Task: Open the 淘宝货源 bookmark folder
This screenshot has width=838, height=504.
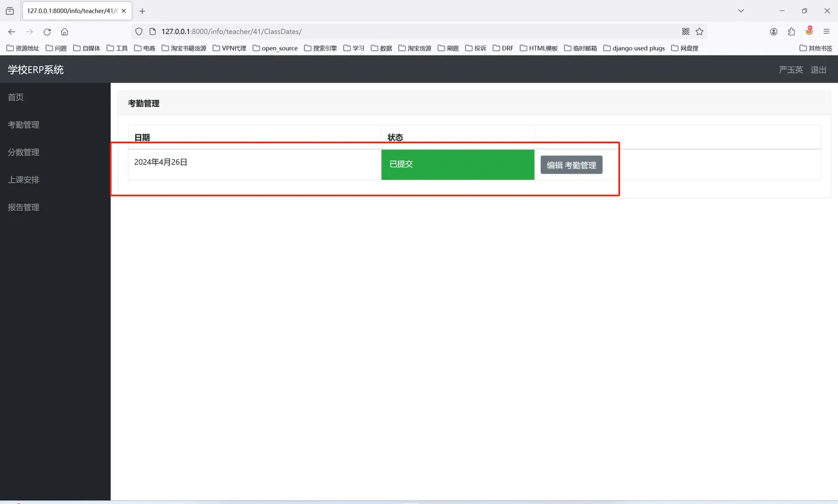Action: (x=415, y=48)
